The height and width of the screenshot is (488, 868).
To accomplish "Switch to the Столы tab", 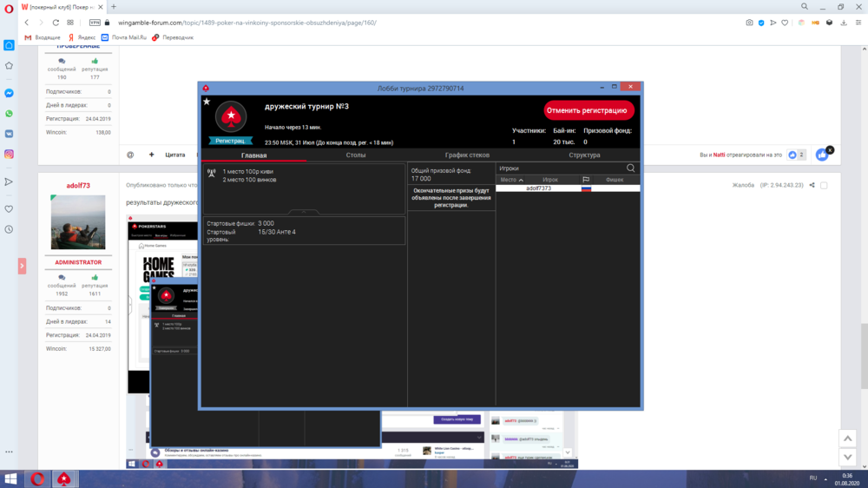I will tap(356, 155).
